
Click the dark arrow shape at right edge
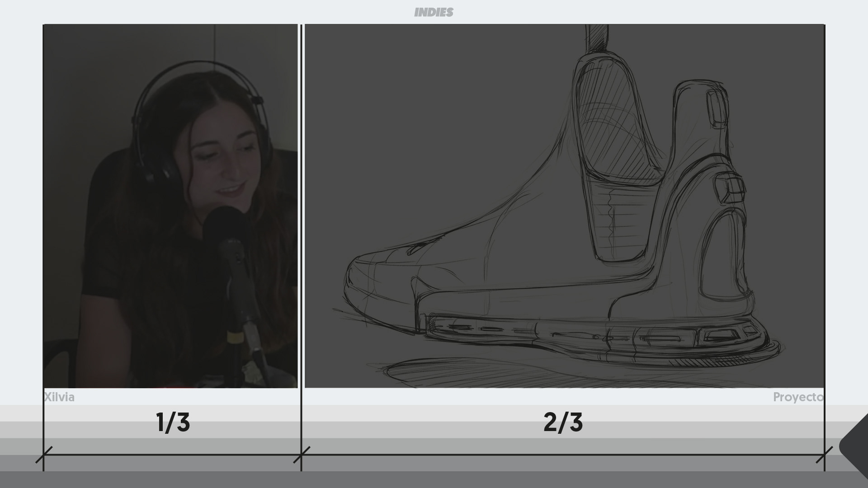tap(854, 446)
